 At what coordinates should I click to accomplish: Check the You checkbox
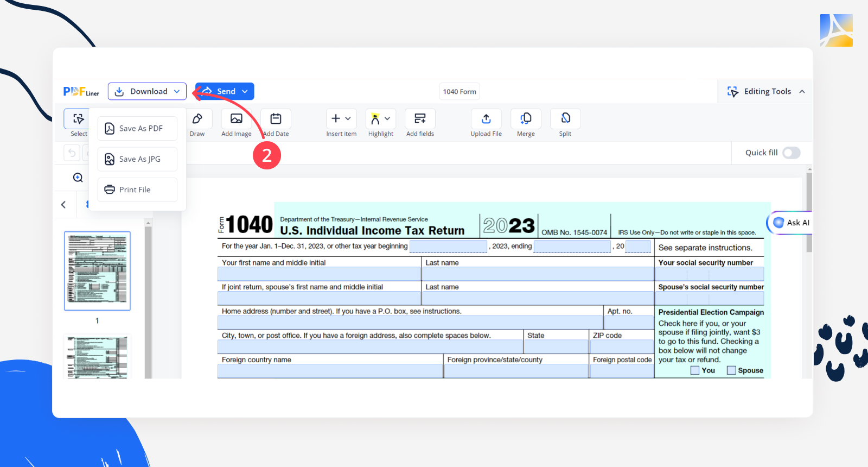click(695, 370)
